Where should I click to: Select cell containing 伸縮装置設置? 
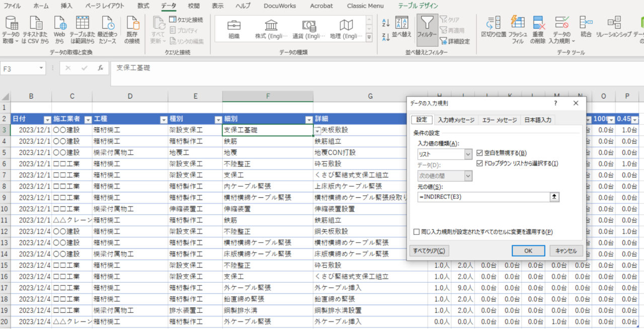pos(370,208)
